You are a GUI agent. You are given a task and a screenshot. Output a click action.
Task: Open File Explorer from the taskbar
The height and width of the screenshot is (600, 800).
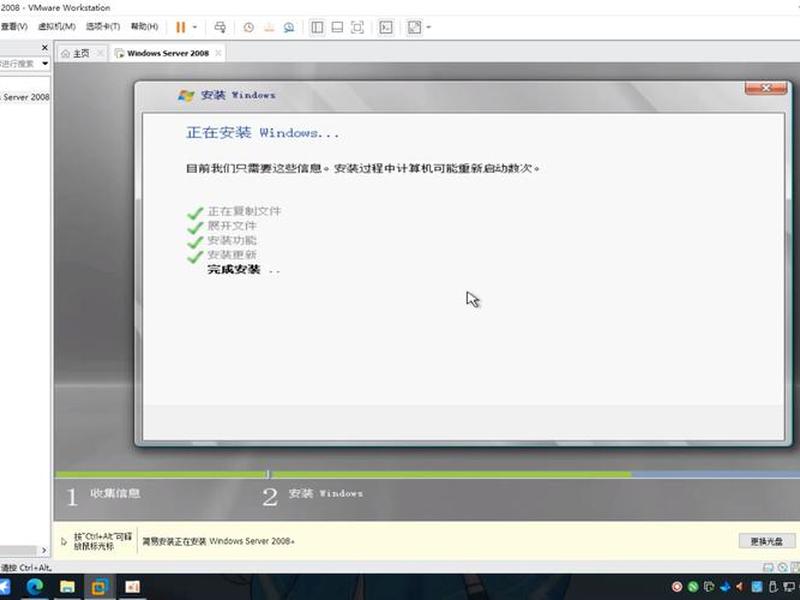(x=67, y=587)
